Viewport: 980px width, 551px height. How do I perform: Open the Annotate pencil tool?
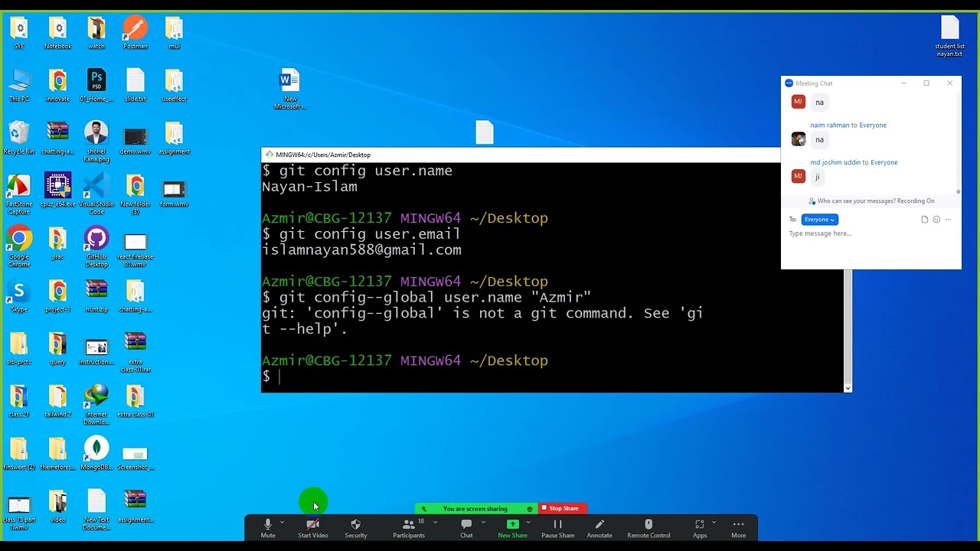click(599, 528)
